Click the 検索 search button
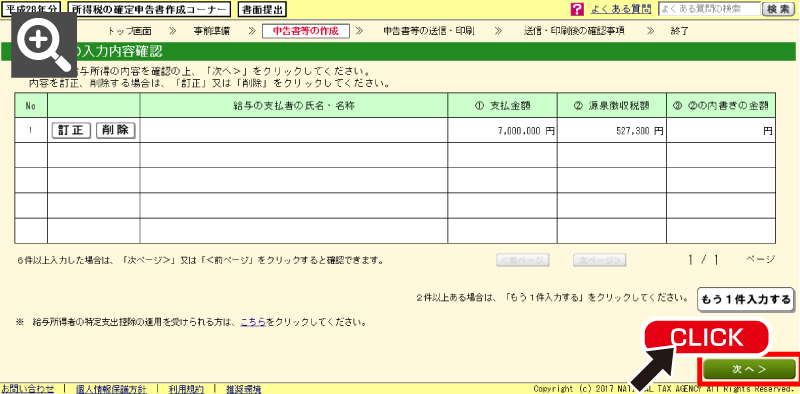Image resolution: width=800 pixels, height=394 pixels. (779, 9)
